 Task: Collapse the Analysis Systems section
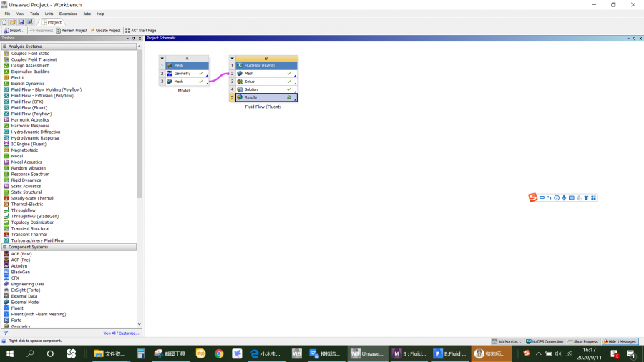pos(4,47)
